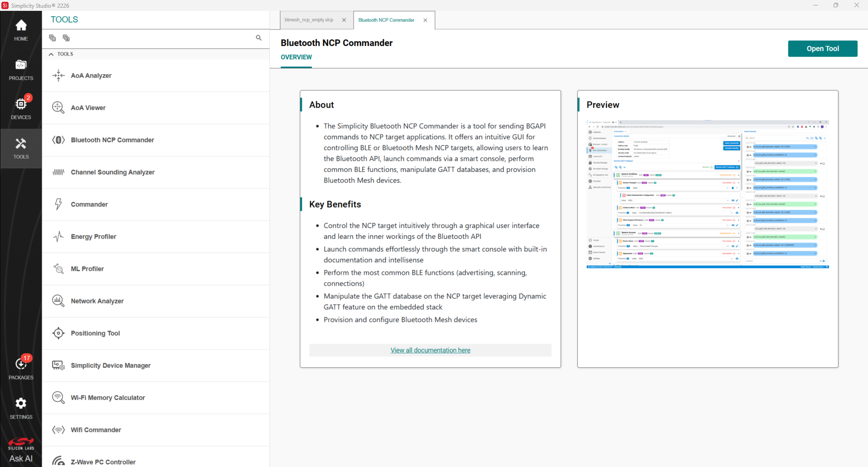
Task: Close the Bluetooth NCP Commander tab
Action: 425,20
